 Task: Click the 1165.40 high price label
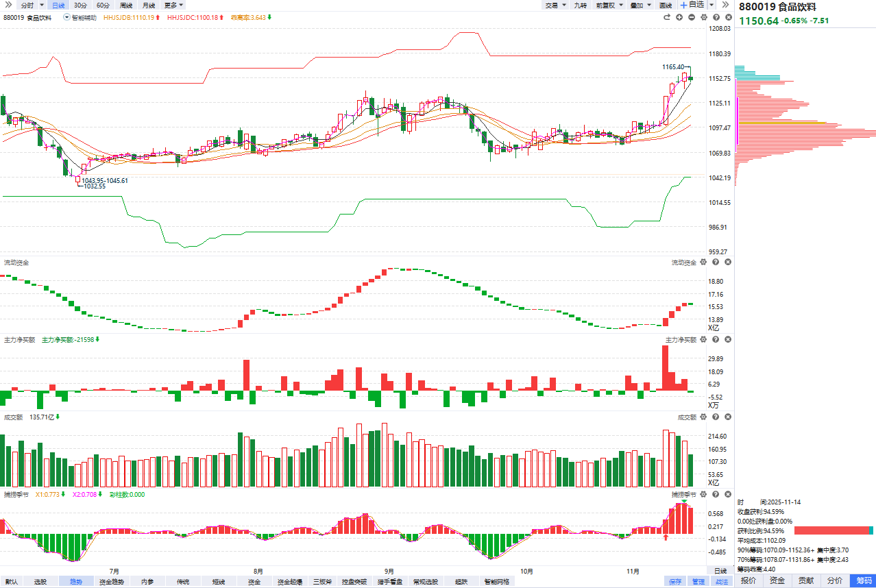(672, 66)
